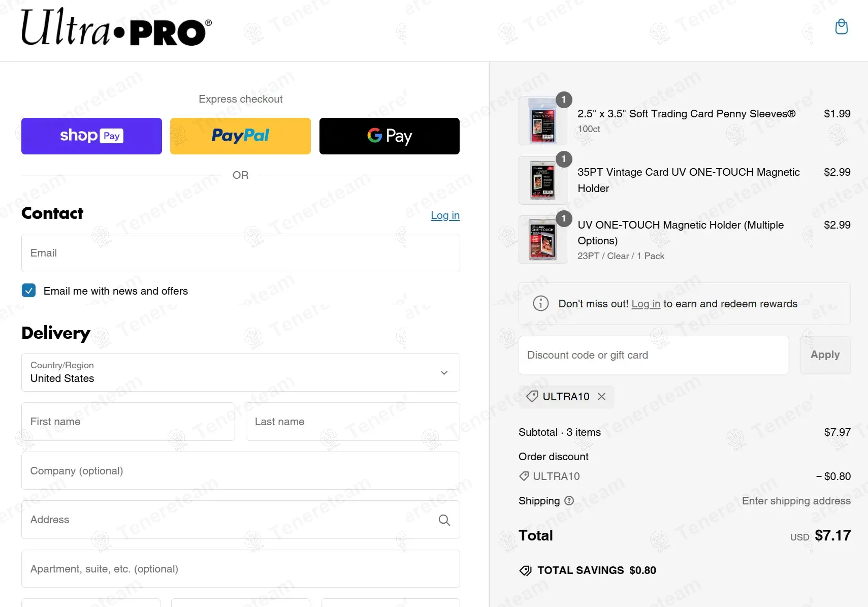This screenshot has width=868, height=607.
Task: Choose PayPal express checkout
Action: [240, 136]
